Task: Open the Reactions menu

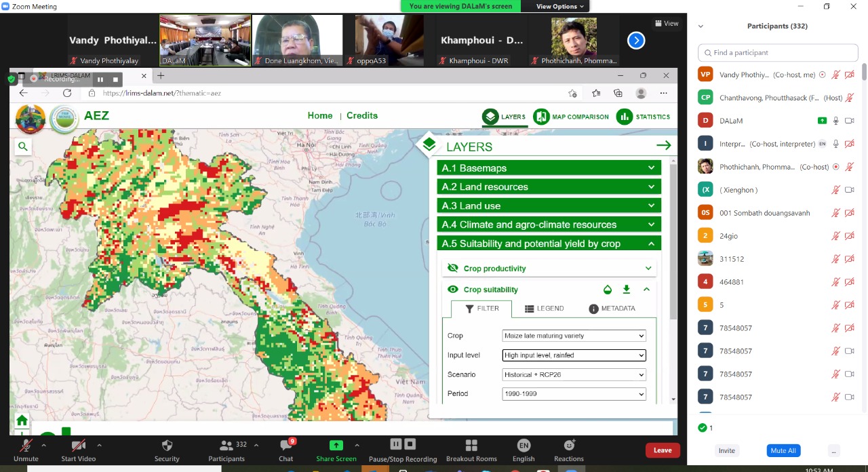Action: (x=569, y=450)
